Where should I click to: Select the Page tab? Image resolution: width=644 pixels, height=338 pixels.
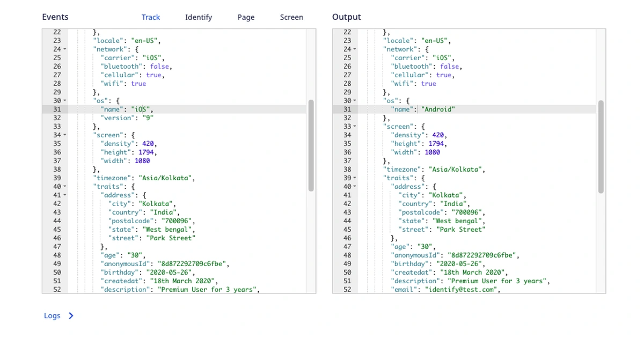(246, 17)
